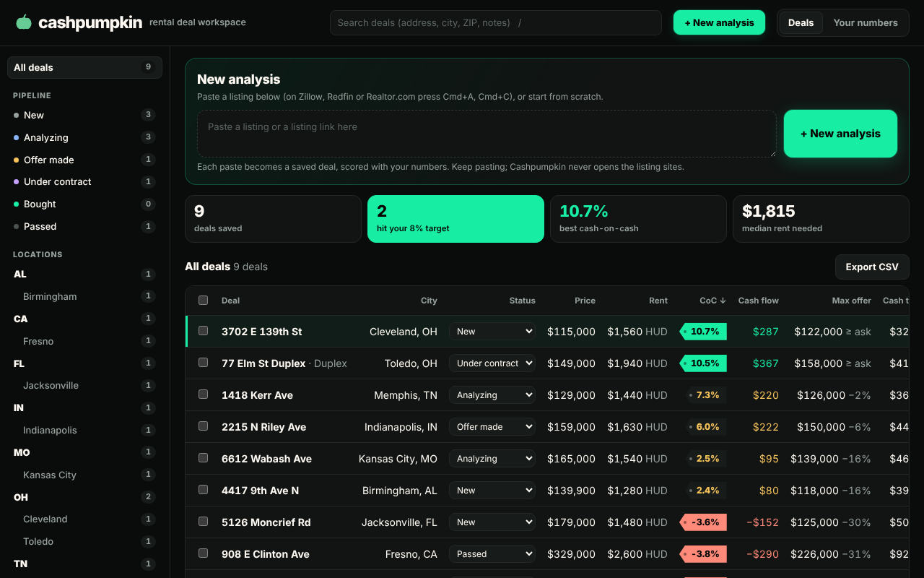The height and width of the screenshot is (578, 924).
Task: Click the best cash-on-cash stat card
Action: click(638, 219)
